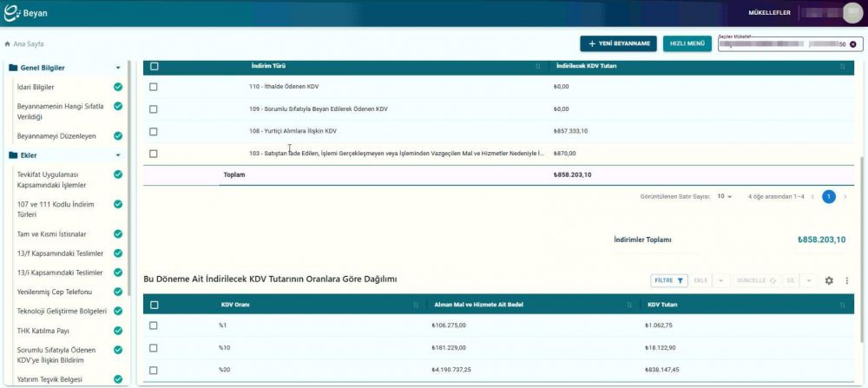Collapse the Ekler section
Viewport: 868px width, 388px height.
[118, 155]
